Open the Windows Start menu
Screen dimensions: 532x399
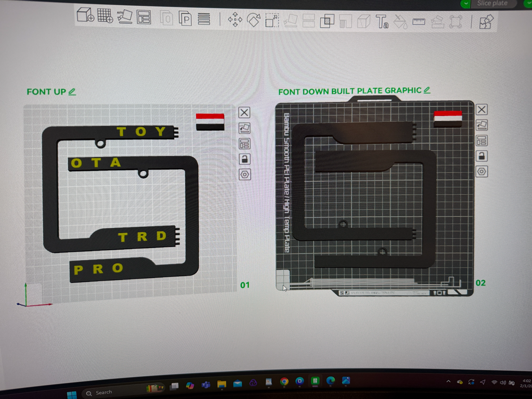click(x=72, y=395)
